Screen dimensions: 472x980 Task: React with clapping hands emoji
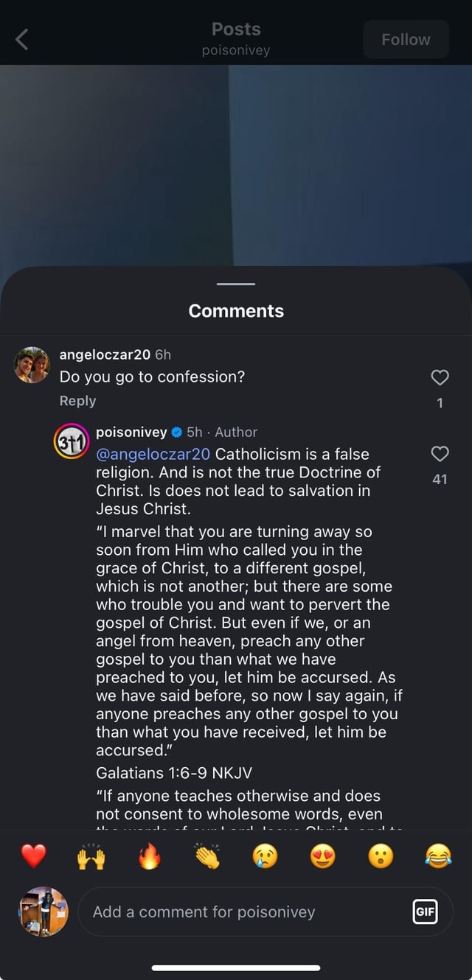pyautogui.click(x=207, y=856)
